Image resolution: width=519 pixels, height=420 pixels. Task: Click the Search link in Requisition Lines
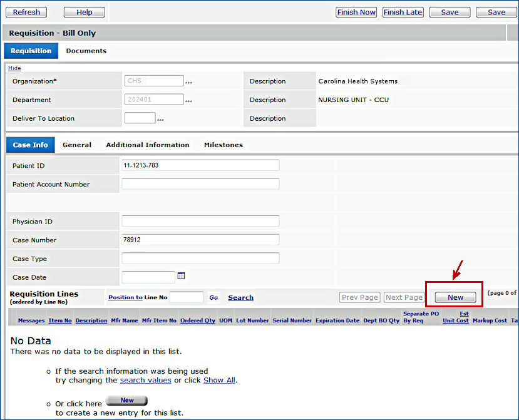(x=240, y=298)
